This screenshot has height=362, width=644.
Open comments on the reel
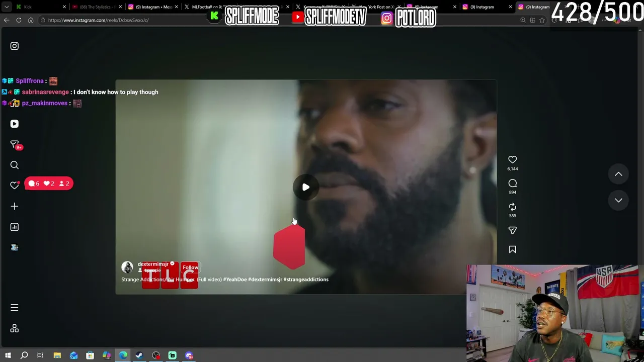tap(512, 184)
